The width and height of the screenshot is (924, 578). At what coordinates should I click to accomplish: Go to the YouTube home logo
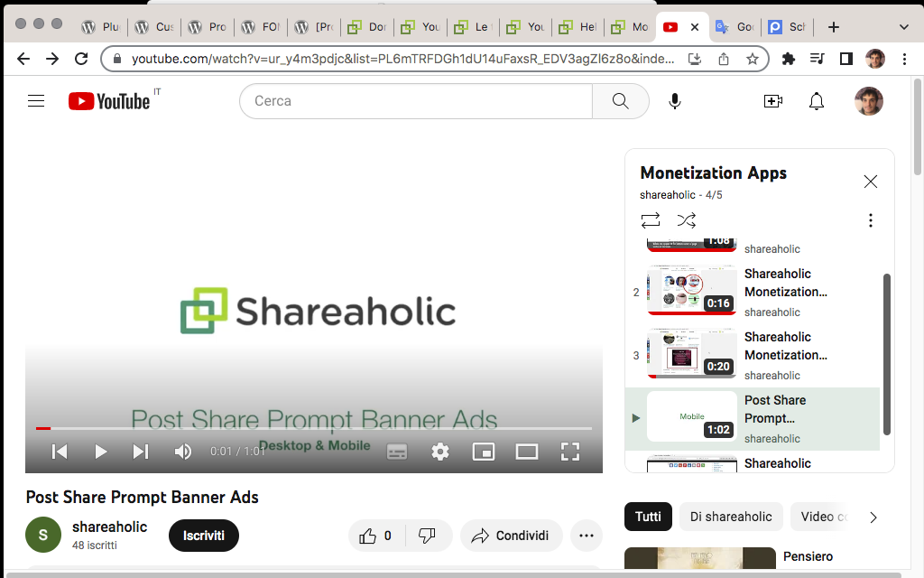coord(109,101)
